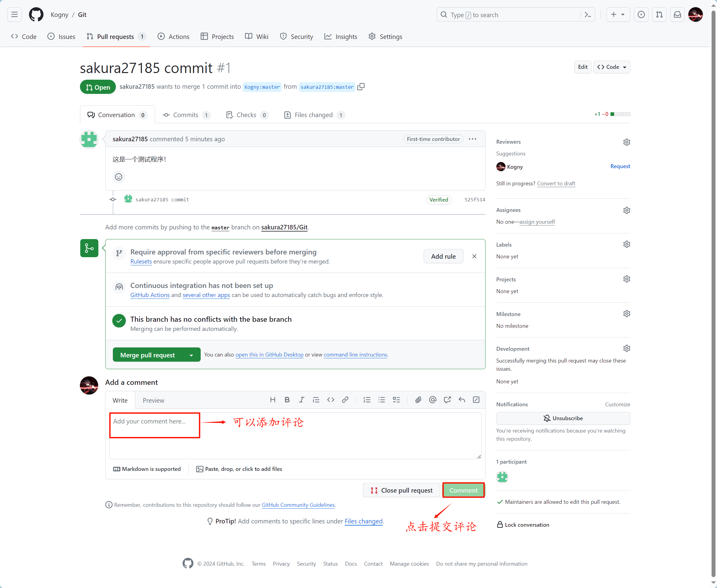Expand the notifications Customize dropdown
Viewport: 717px width, 588px height.
617,404
